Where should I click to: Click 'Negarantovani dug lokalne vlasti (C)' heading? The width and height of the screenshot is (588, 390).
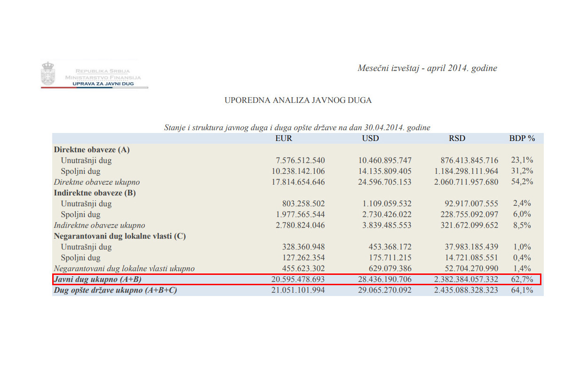click(120, 236)
